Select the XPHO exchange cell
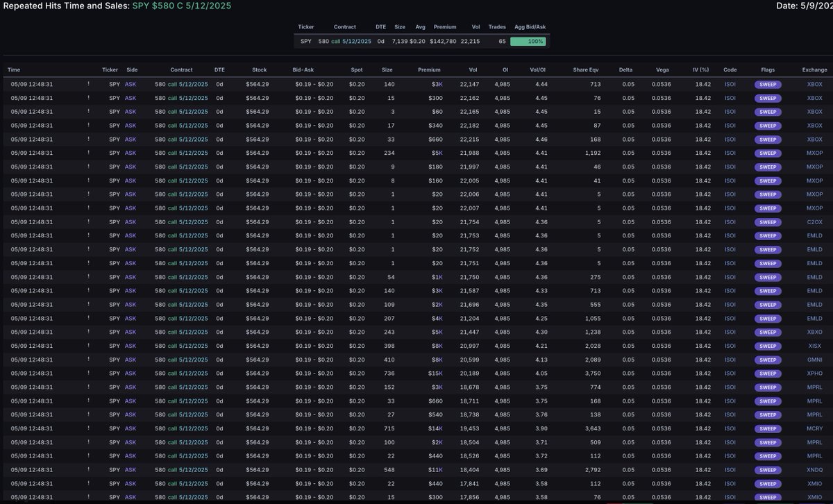This screenshot has height=504, width=833. (x=814, y=373)
